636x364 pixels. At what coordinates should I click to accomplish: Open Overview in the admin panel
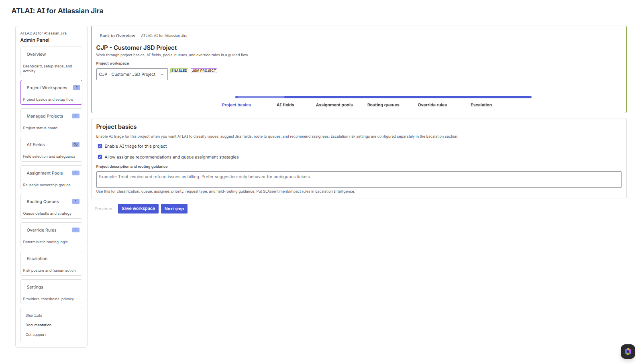pyautogui.click(x=51, y=61)
